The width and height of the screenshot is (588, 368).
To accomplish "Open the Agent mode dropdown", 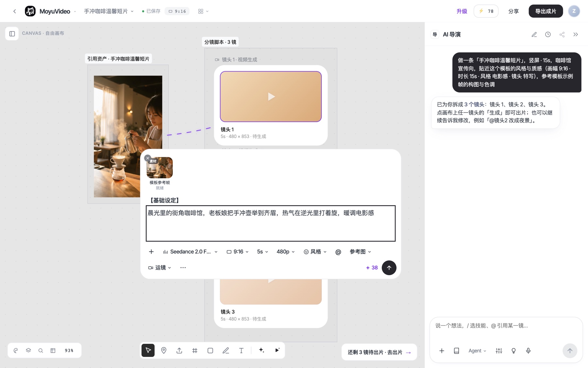I will pos(477,351).
